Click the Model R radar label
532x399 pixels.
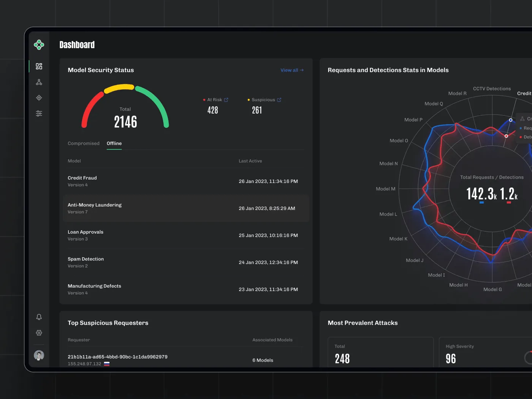click(457, 93)
